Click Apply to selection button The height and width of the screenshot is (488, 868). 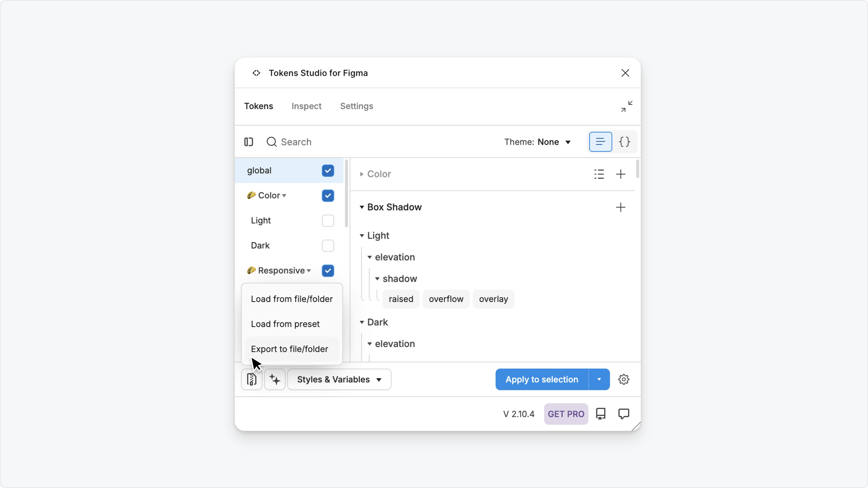542,380
